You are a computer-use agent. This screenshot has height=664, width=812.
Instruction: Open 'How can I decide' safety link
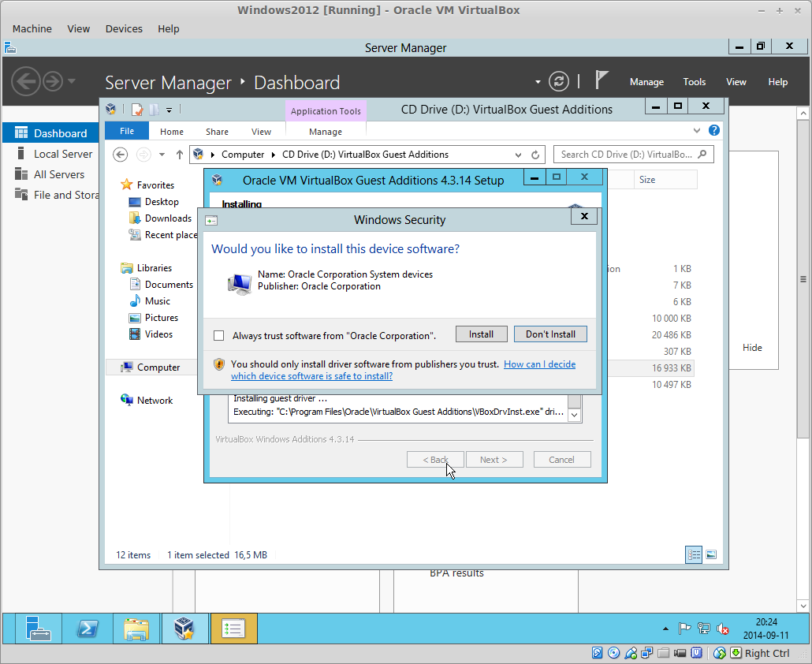[x=539, y=364]
